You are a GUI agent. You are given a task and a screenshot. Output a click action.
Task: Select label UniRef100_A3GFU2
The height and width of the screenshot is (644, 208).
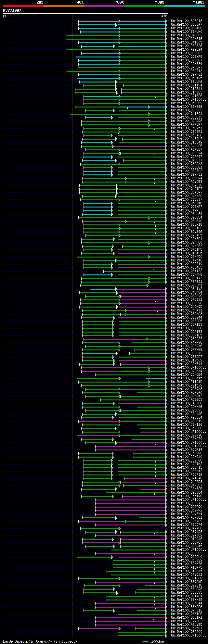click(x=187, y=171)
